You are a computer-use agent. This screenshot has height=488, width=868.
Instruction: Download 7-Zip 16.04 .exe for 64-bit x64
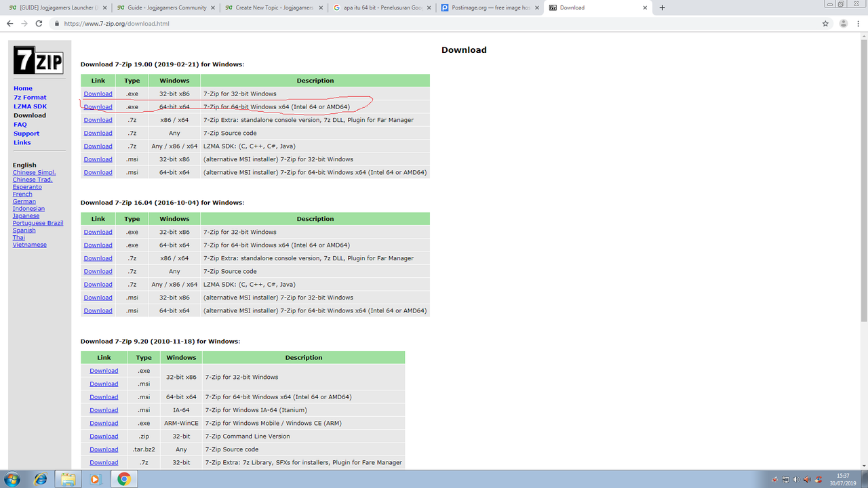[x=98, y=245]
